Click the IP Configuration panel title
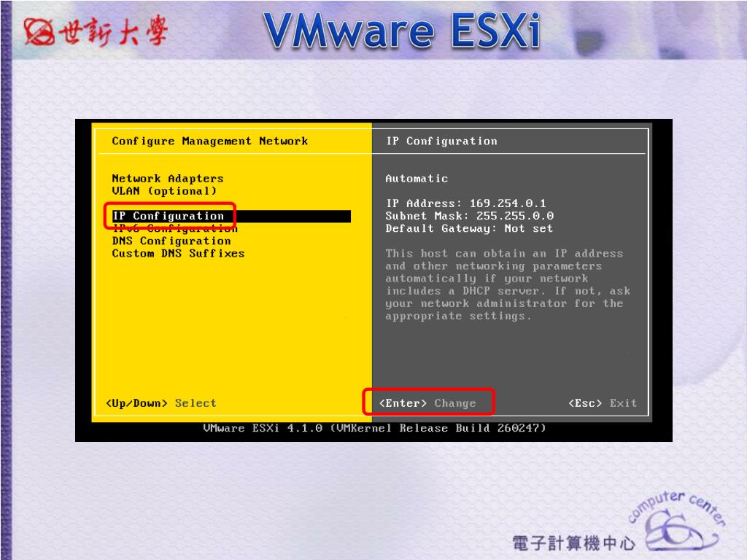The height and width of the screenshot is (560, 747). coord(441,141)
